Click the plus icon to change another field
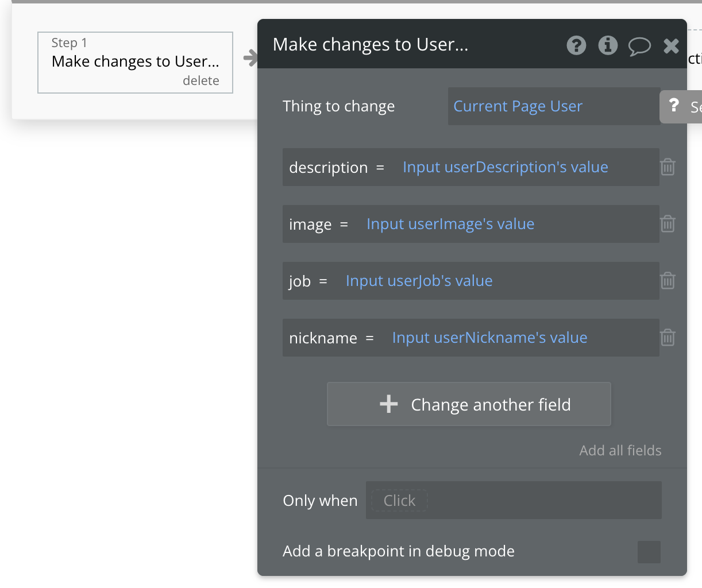The image size is (702, 588). (x=389, y=404)
